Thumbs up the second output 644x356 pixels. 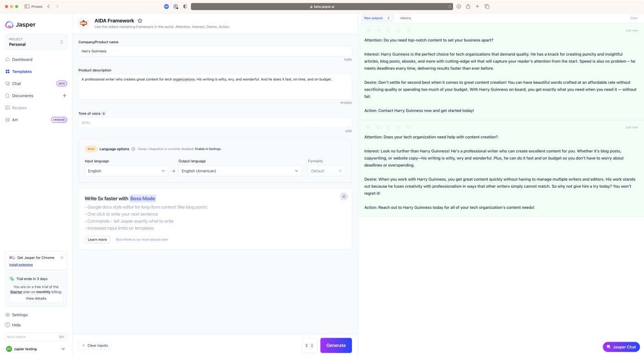pyautogui.click(x=398, y=127)
